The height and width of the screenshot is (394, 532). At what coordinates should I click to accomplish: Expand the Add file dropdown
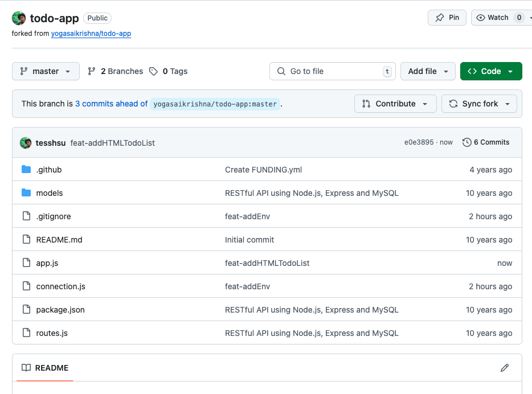point(428,71)
